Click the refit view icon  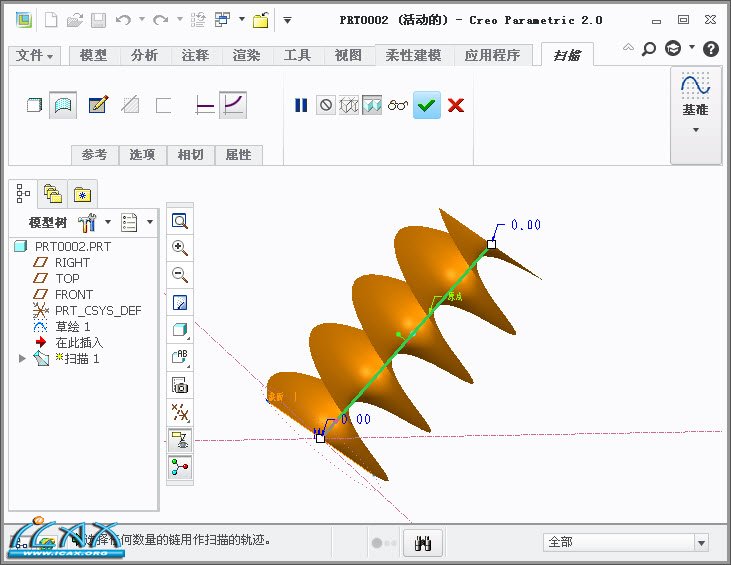tap(180, 221)
